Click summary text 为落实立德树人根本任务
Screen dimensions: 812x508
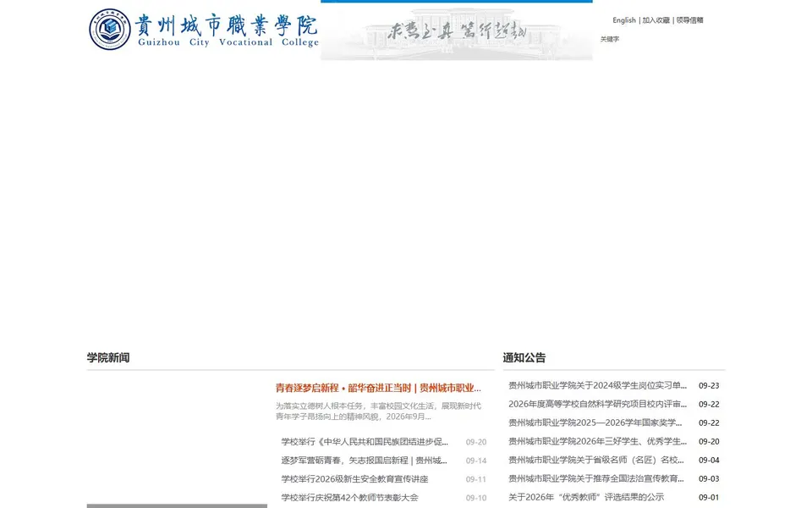pyautogui.click(x=378, y=411)
